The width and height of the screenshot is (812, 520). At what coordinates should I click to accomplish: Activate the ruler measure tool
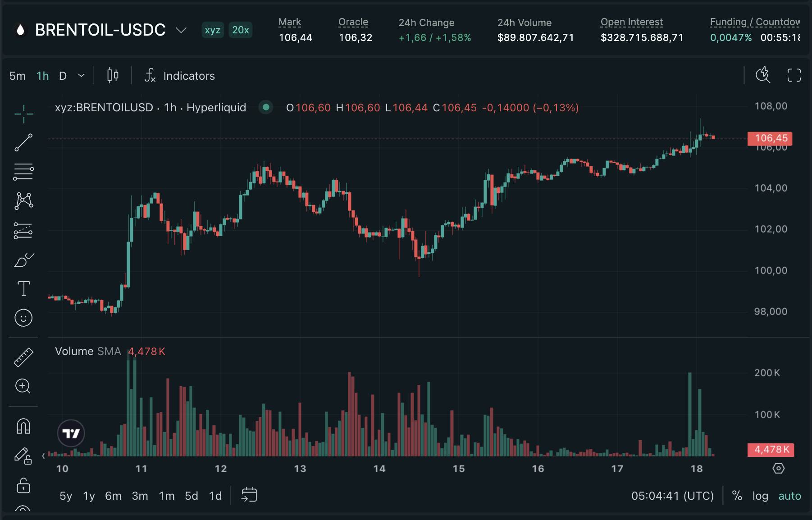(x=23, y=357)
